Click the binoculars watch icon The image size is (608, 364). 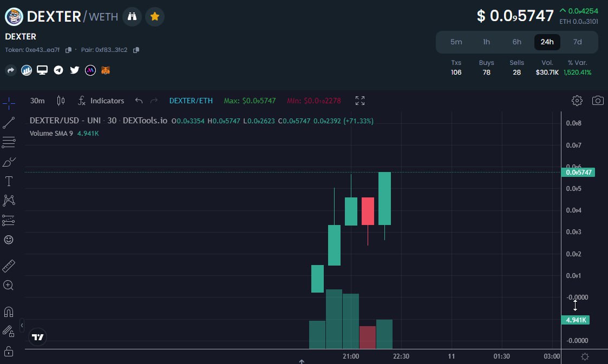132,17
